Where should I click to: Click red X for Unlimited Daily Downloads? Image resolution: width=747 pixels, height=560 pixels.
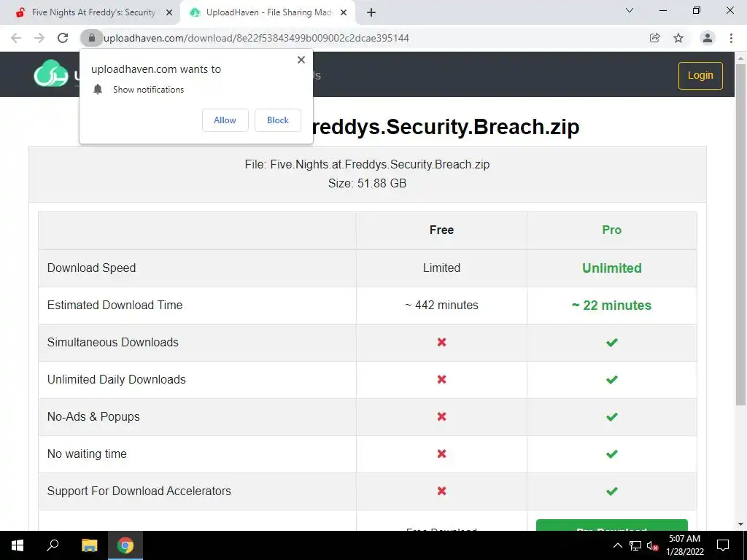441,379
